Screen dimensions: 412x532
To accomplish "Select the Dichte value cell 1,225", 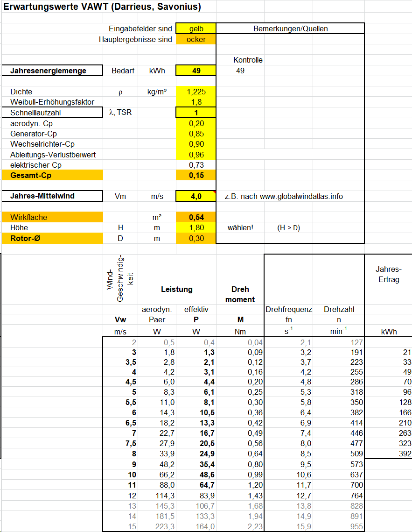I will (196, 92).
